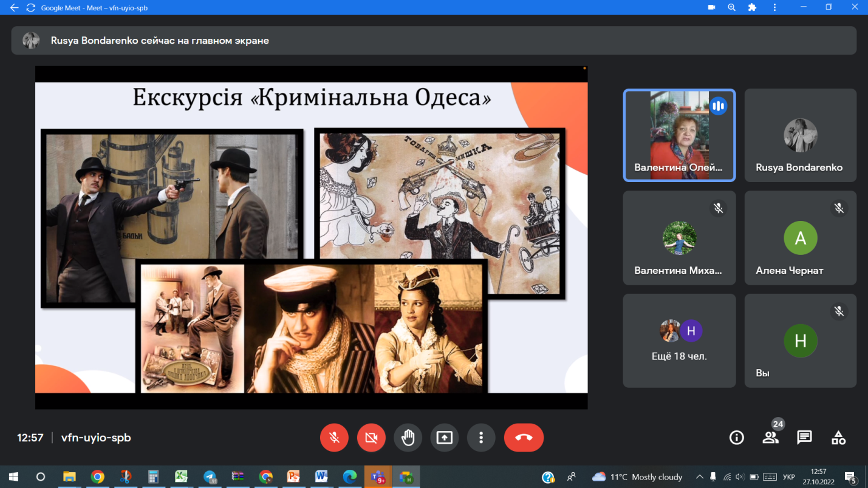Open the extensions puzzle icon
Image resolution: width=868 pixels, height=488 pixels.
tap(753, 8)
